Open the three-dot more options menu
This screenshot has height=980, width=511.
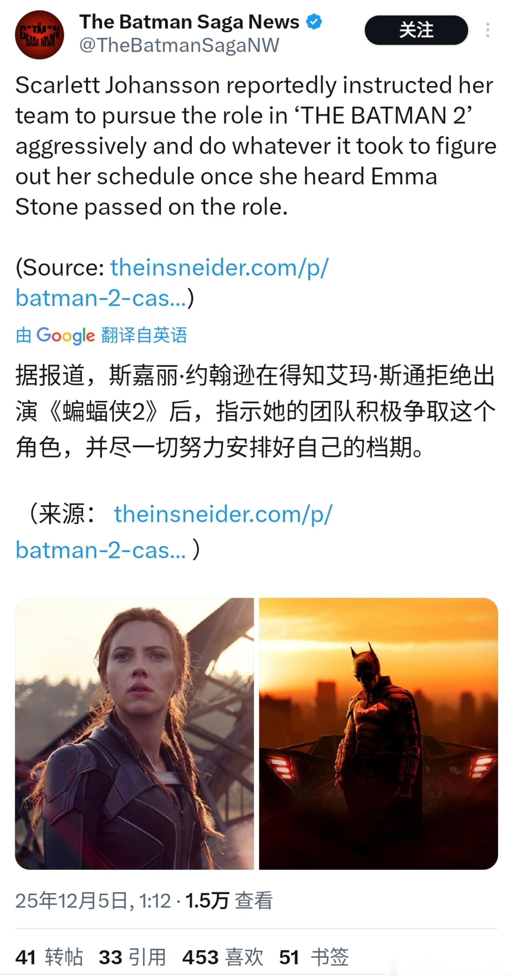pos(487,30)
